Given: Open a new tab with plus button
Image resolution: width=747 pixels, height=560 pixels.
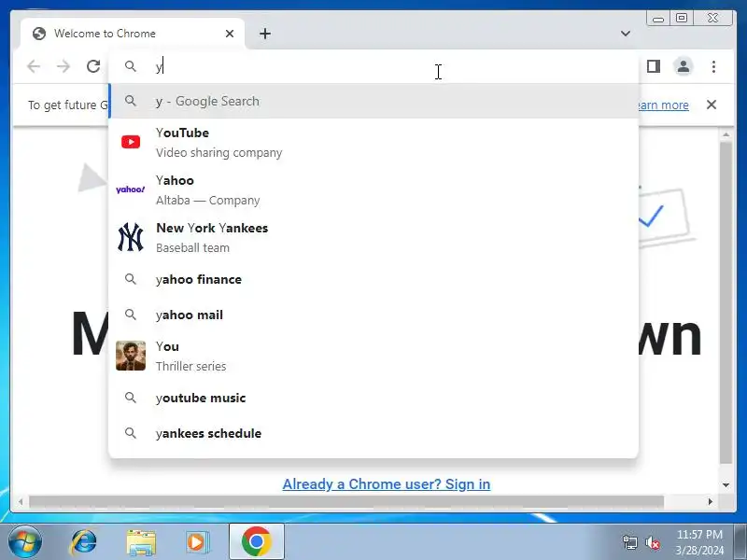Looking at the screenshot, I should [265, 34].
